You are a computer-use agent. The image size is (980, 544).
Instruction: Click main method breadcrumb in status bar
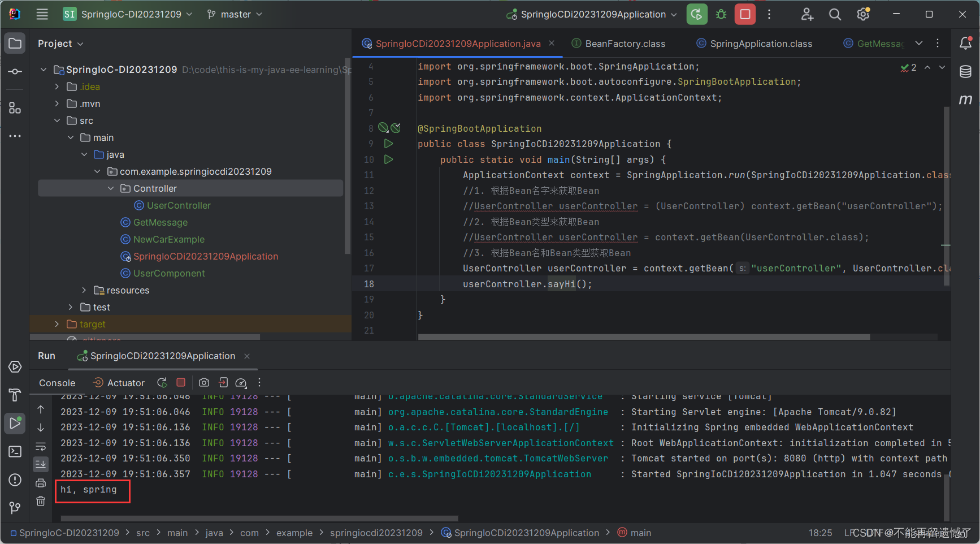click(634, 533)
